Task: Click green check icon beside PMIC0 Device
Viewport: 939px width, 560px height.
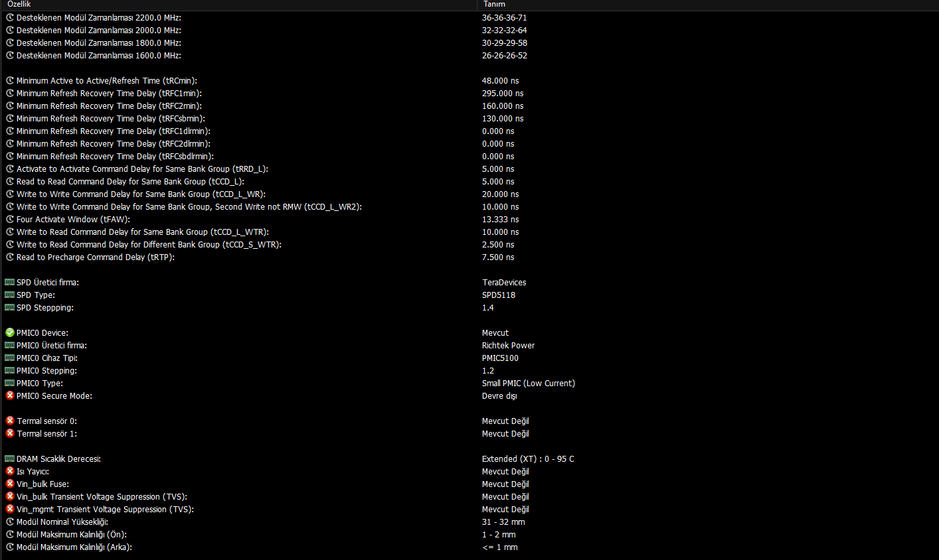Action: point(10,333)
